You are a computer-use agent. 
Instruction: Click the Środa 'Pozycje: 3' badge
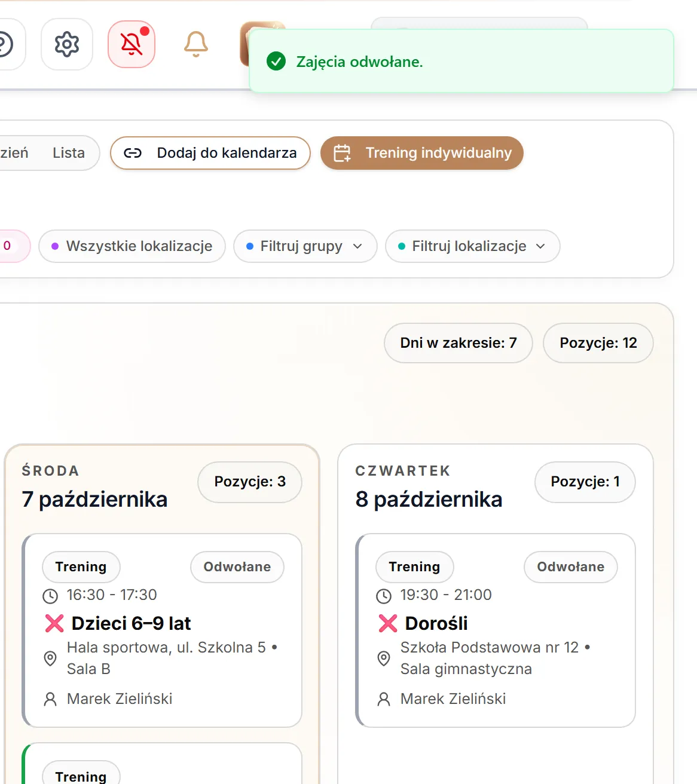tap(250, 482)
